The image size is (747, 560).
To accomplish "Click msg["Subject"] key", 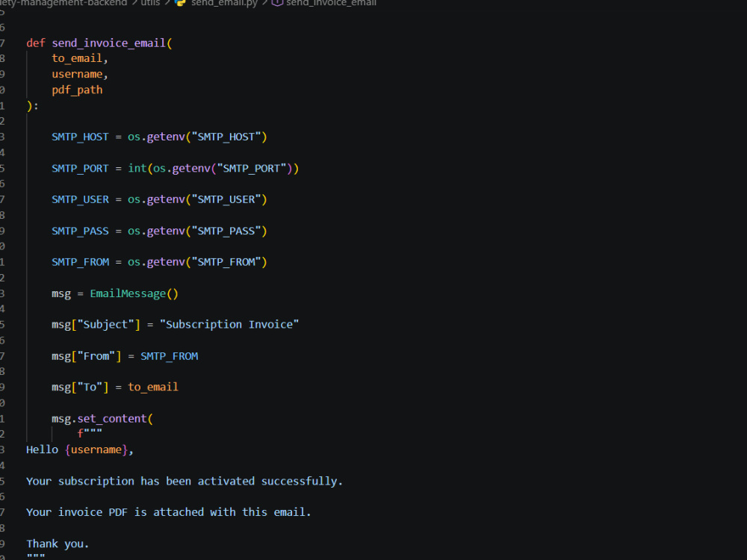I will pos(96,325).
